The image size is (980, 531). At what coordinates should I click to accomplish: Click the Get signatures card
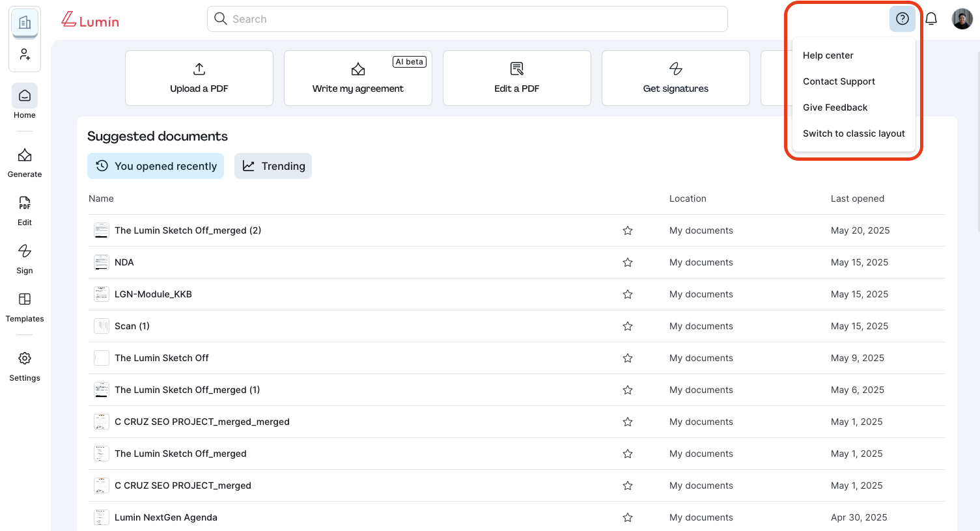point(676,78)
